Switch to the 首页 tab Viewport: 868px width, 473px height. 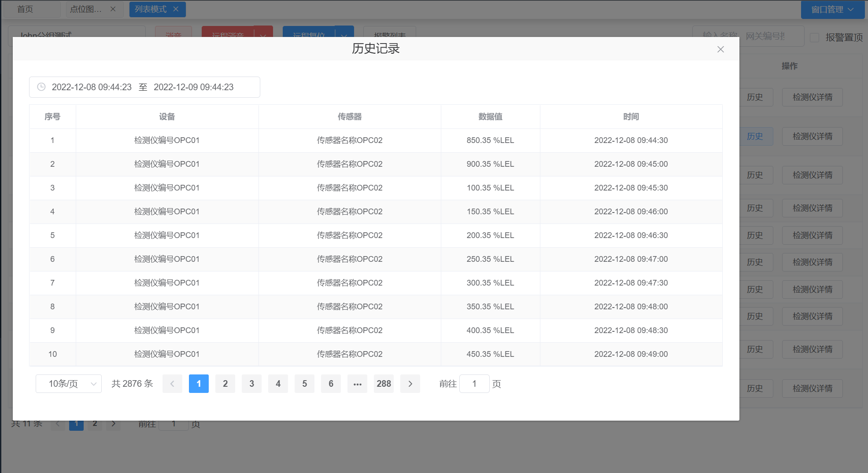pos(25,9)
